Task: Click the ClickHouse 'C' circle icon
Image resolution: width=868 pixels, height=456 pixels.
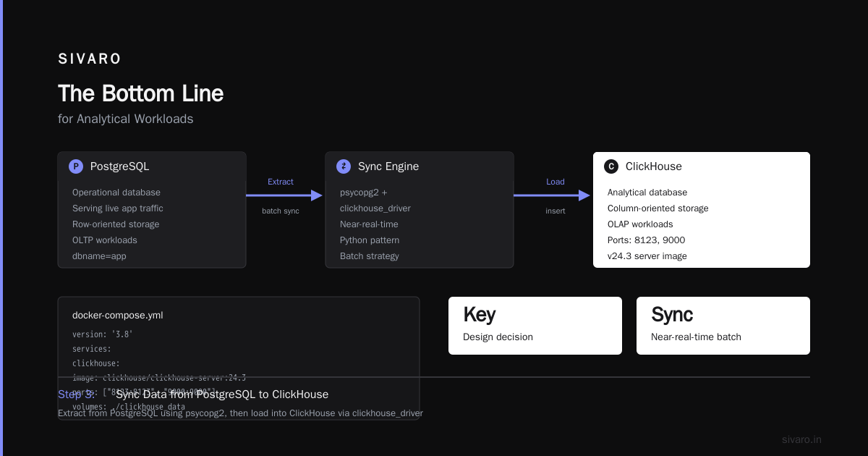Action: [611, 166]
